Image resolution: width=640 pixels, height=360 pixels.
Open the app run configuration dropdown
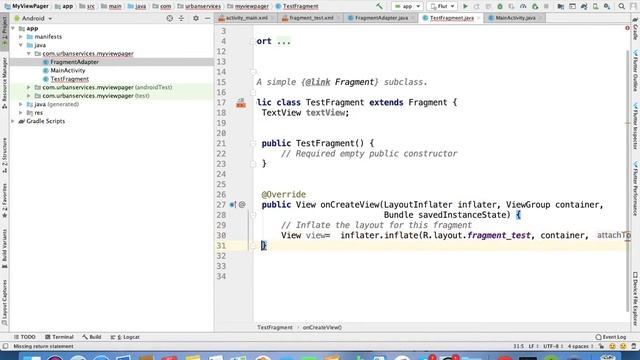tap(407, 6)
